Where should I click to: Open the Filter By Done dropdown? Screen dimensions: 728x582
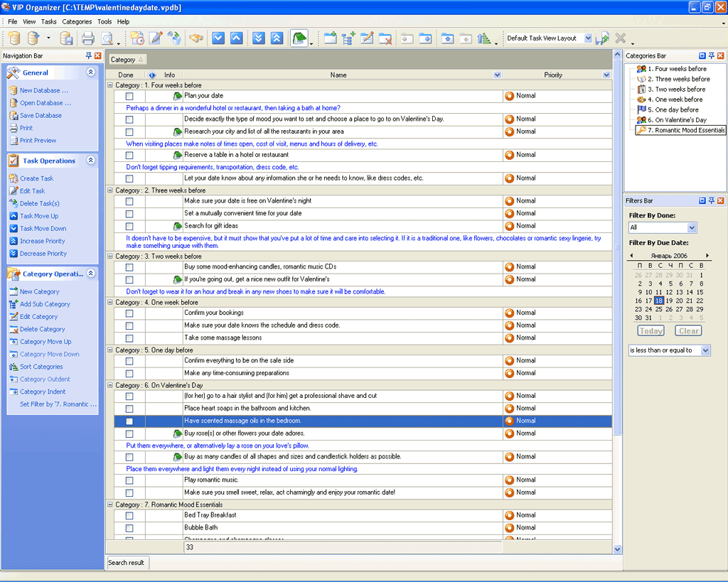coord(692,228)
